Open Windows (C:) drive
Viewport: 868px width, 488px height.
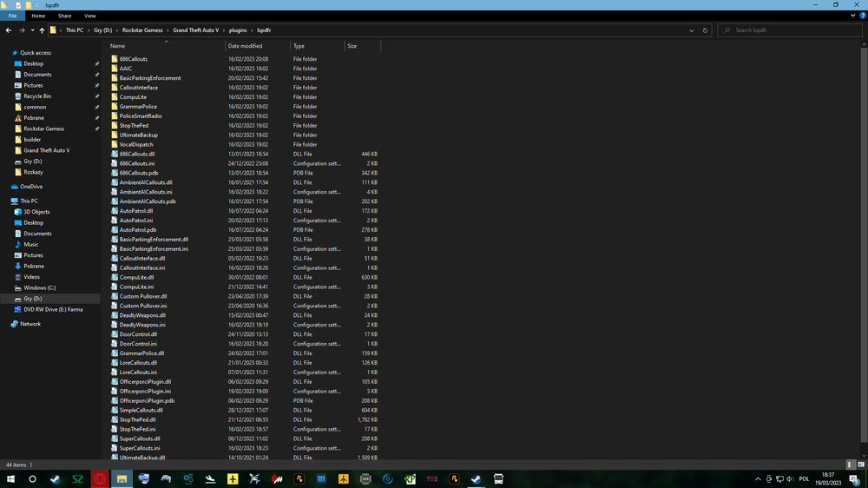(39, 288)
